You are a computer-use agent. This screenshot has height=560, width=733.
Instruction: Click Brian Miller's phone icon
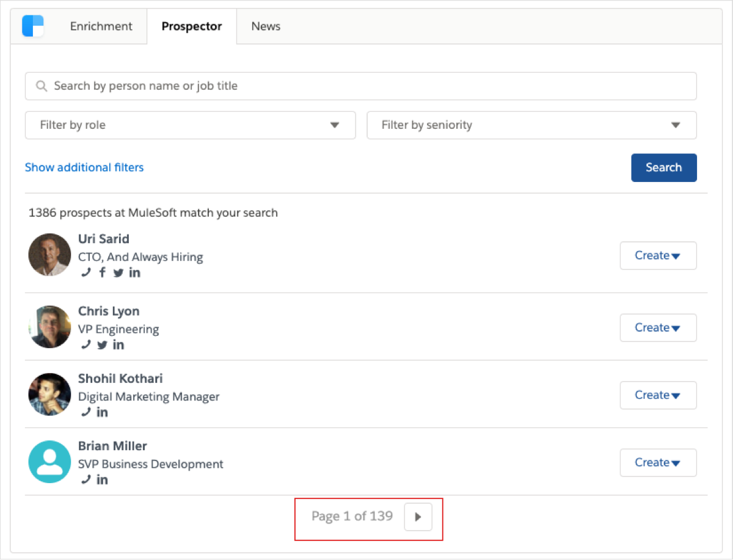[86, 479]
